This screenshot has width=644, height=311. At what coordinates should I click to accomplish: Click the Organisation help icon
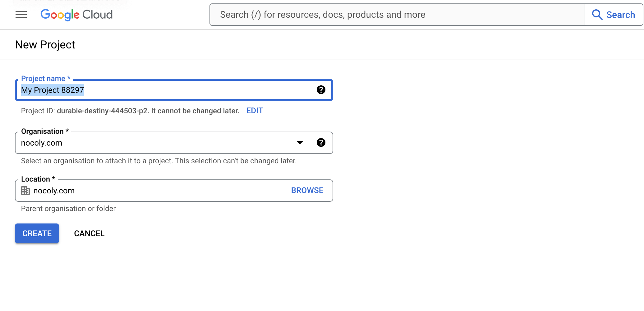(321, 142)
